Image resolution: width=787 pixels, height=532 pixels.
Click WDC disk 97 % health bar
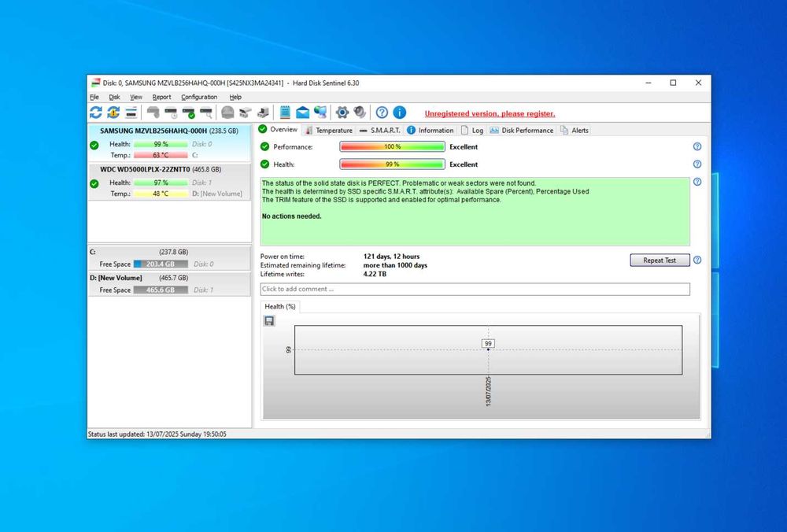coord(161,183)
